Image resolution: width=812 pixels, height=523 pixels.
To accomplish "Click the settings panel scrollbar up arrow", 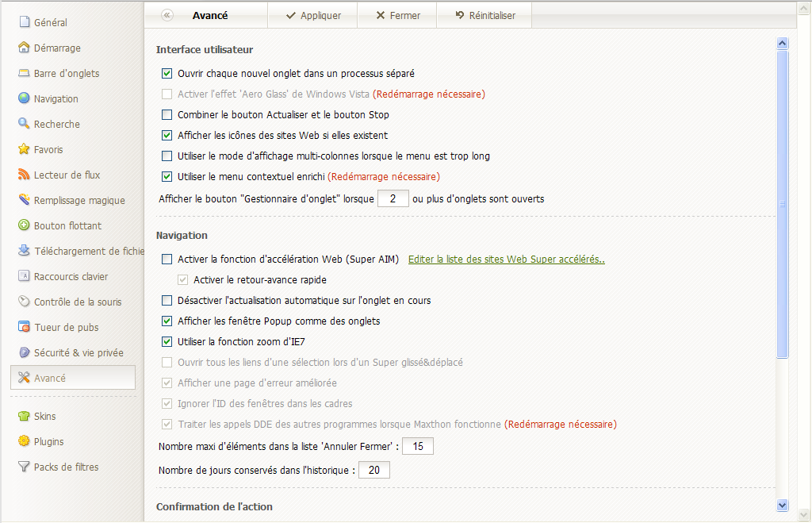I will coord(783,43).
